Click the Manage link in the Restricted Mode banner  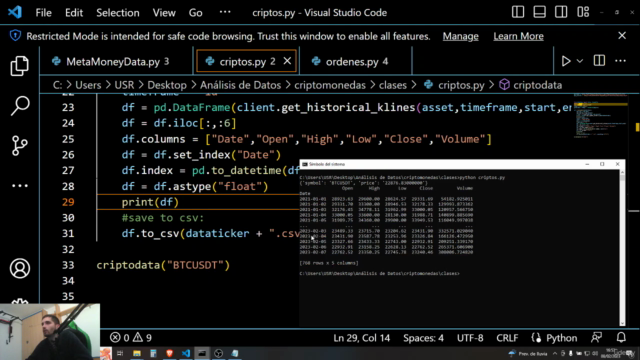460,36
